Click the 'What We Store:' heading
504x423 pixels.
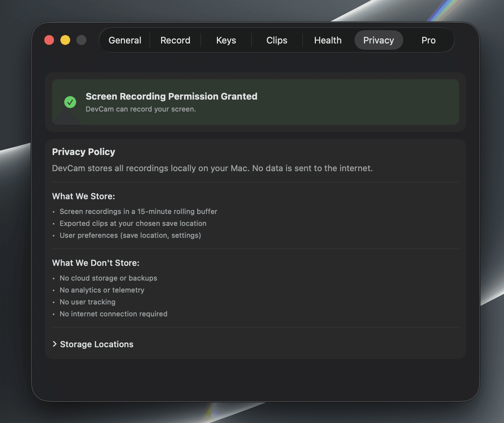pos(84,196)
